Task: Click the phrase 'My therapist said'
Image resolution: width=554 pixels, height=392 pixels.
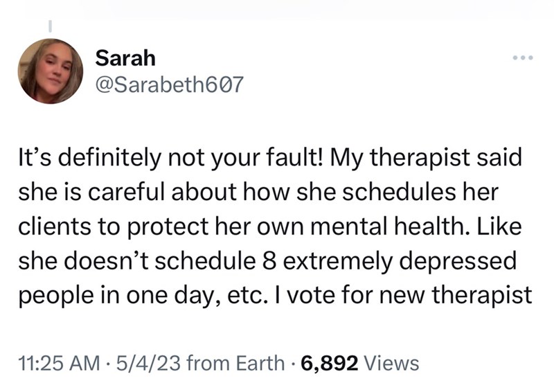Action: click(426, 158)
